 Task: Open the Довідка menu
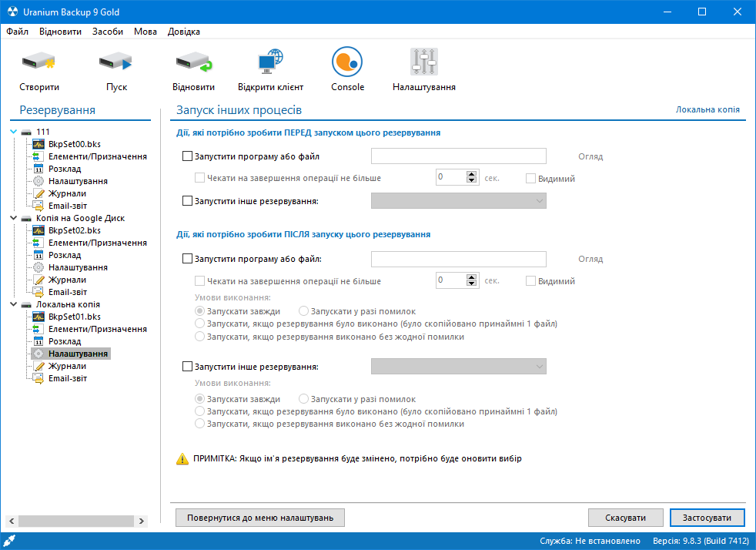[184, 32]
